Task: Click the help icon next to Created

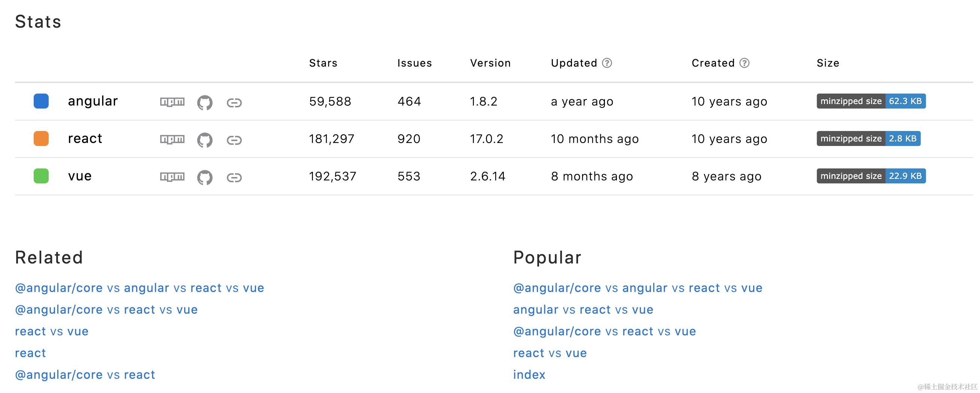Action: 744,63
